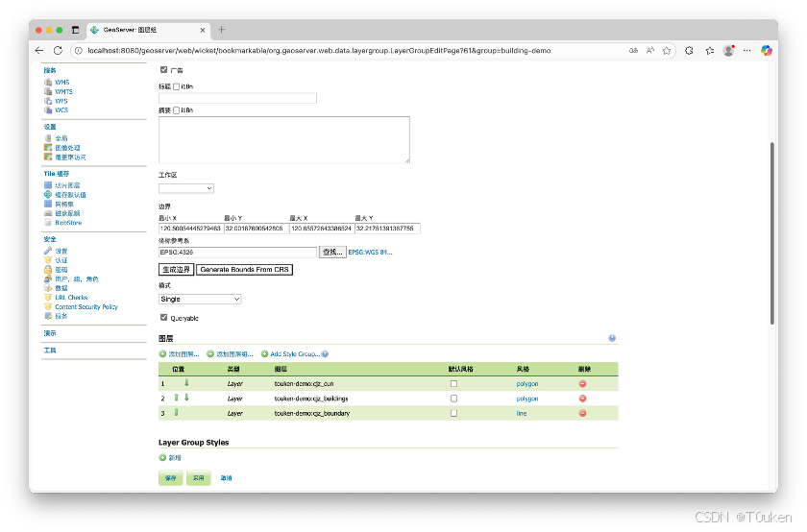Open the Copilot icon in browser toolbar
Screen dimensions: 807x532
(767, 51)
